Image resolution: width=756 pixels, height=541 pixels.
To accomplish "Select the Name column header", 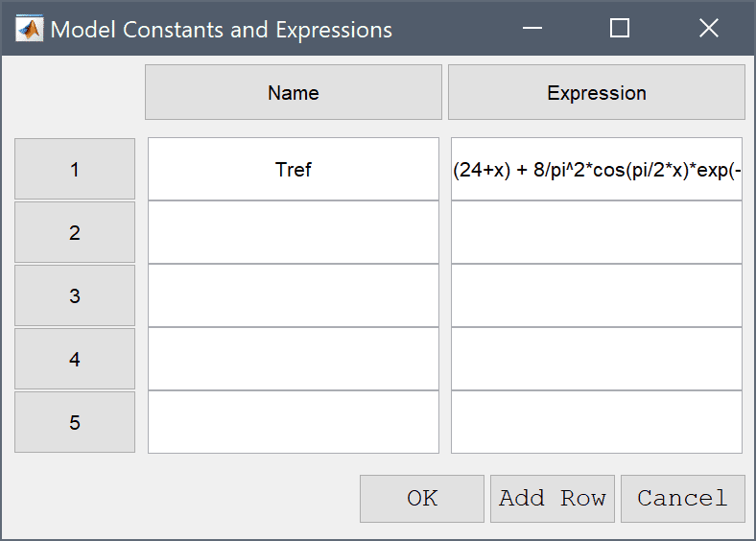I will 294,92.
